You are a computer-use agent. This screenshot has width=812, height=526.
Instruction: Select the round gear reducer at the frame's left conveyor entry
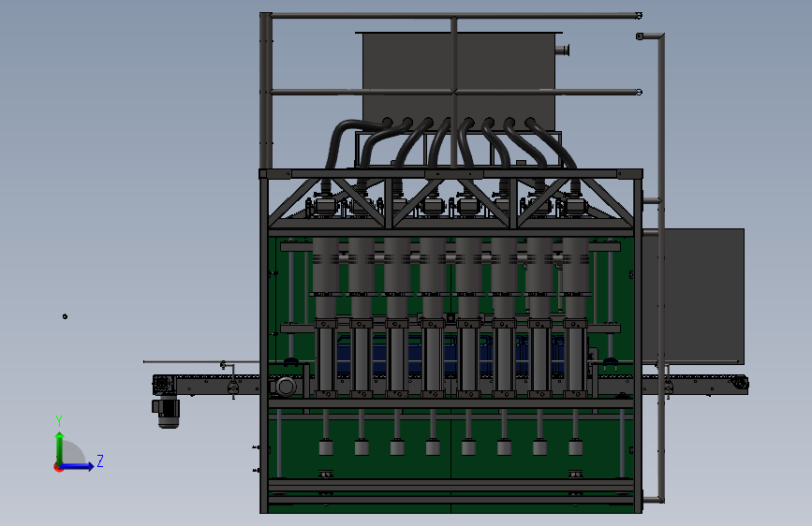[x=285, y=387]
